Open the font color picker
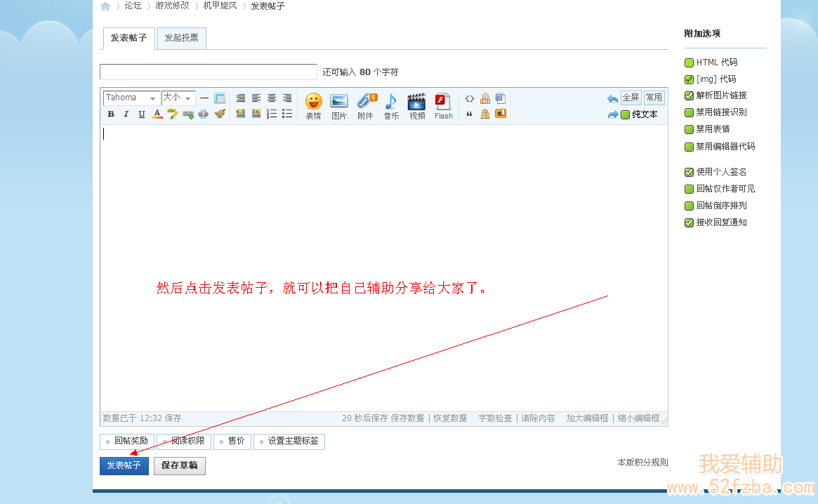 (x=157, y=114)
